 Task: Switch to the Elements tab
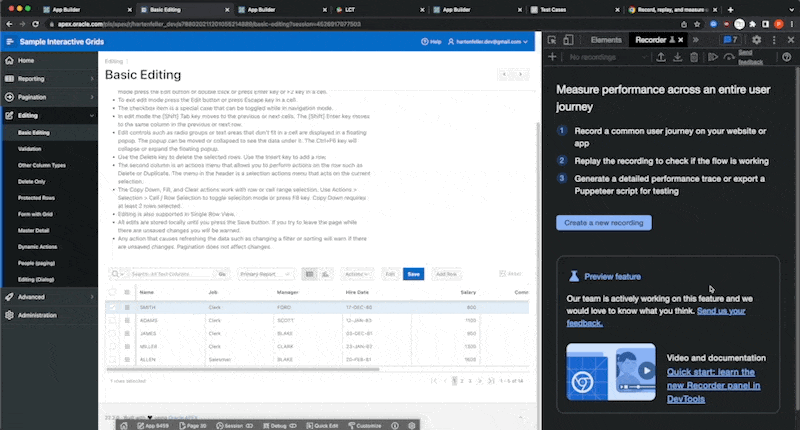click(x=606, y=40)
